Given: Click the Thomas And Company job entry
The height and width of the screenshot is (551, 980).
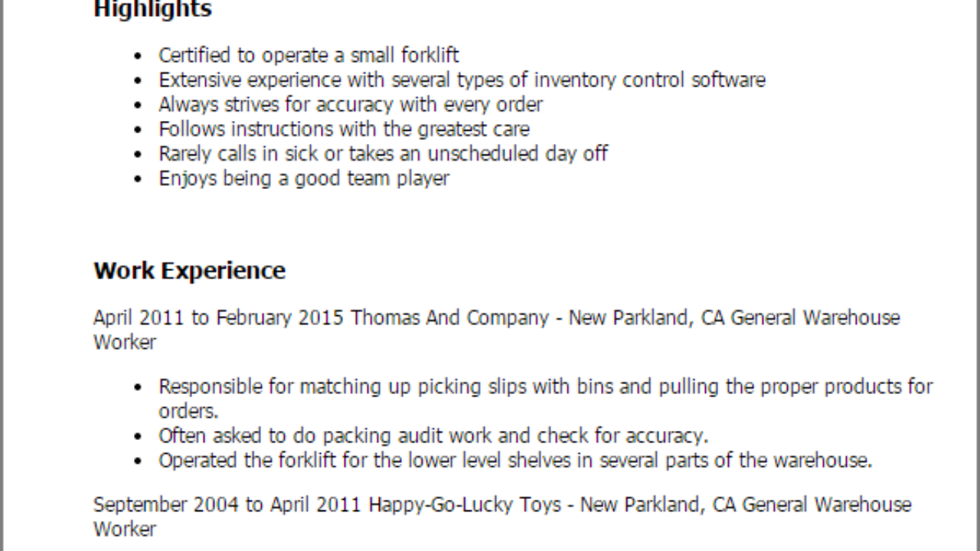Looking at the screenshot, I should click(497, 330).
